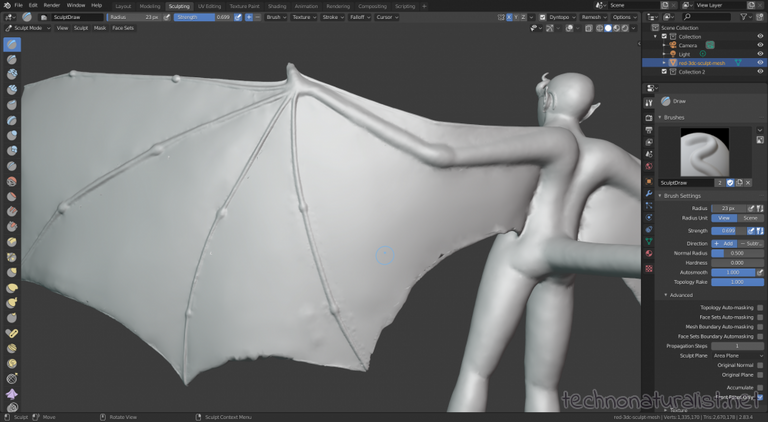The width and height of the screenshot is (768, 422).
Task: Select the Clay Strips brush tool
Action: pyautogui.click(x=12, y=90)
